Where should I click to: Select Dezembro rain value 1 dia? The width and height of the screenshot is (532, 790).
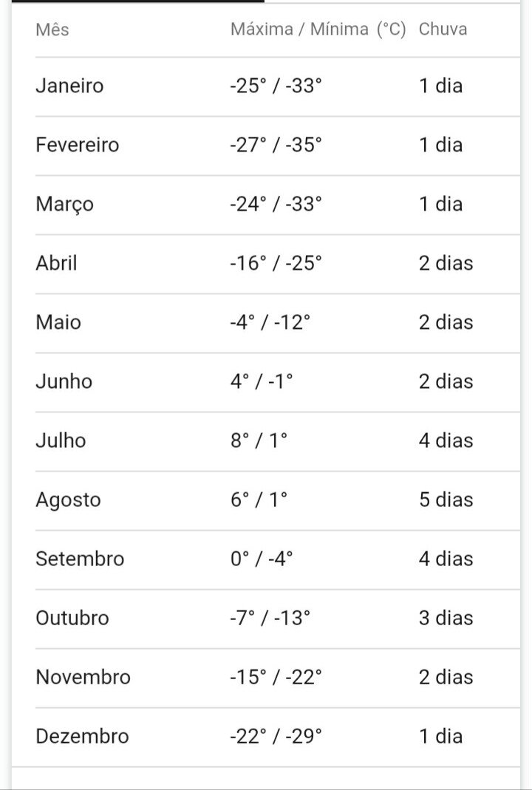click(x=441, y=737)
